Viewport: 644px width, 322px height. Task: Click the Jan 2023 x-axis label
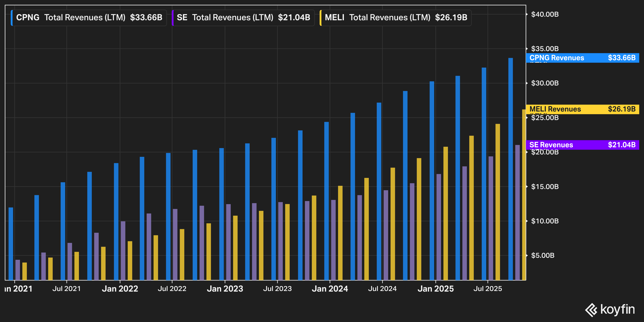(x=225, y=289)
